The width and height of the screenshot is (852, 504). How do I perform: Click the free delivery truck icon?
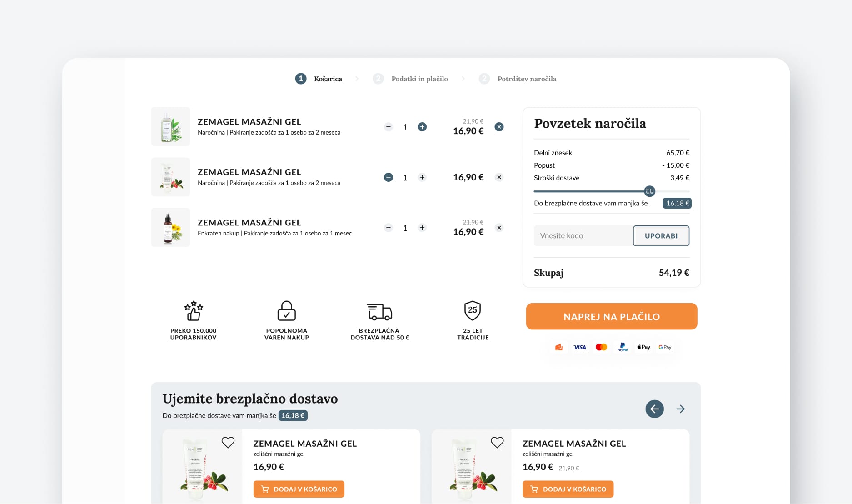point(379,312)
